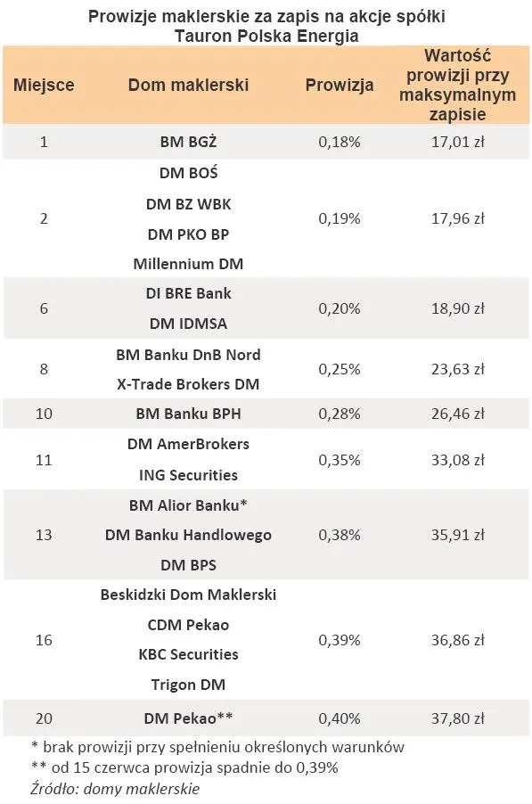
Task: Select the BM Alior Banku* entry
Action: click(188, 505)
